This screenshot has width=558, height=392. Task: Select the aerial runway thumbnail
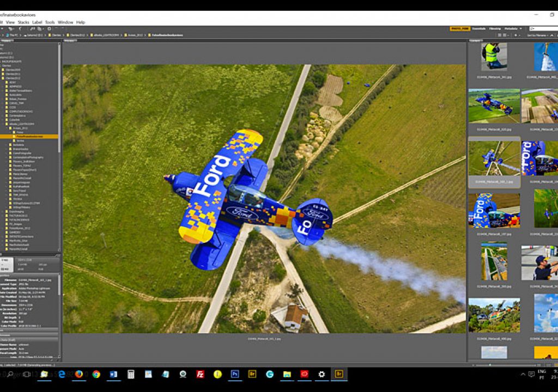pos(494,261)
